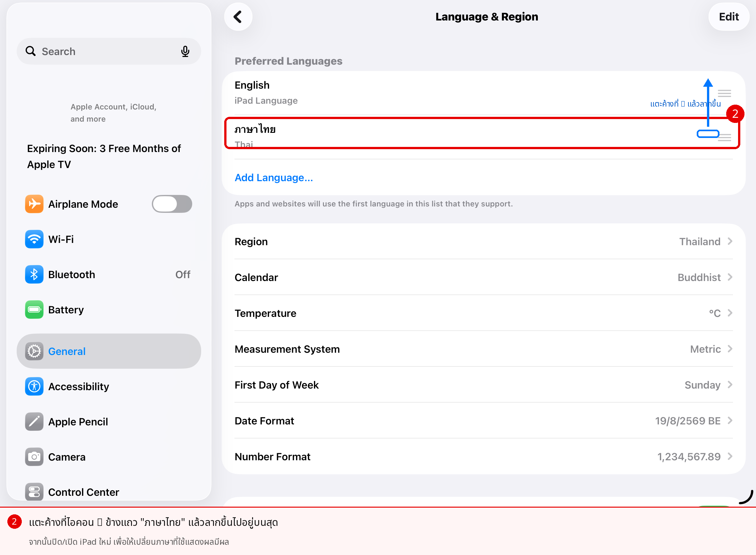Viewport: 756px width, 555px height.
Task: Tap the back chevron button
Action: 238,17
